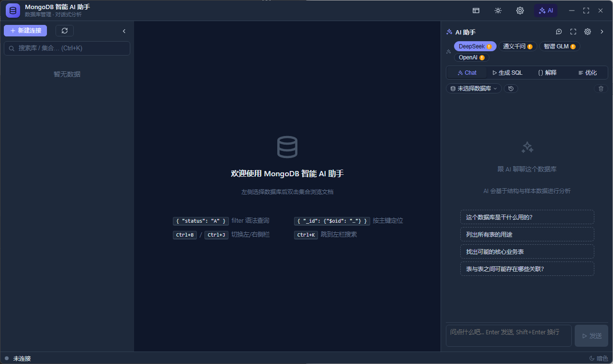Click the Ctrl+K shortcut chip in welcome area
Viewport: 613px width, 364px height.
point(306,235)
